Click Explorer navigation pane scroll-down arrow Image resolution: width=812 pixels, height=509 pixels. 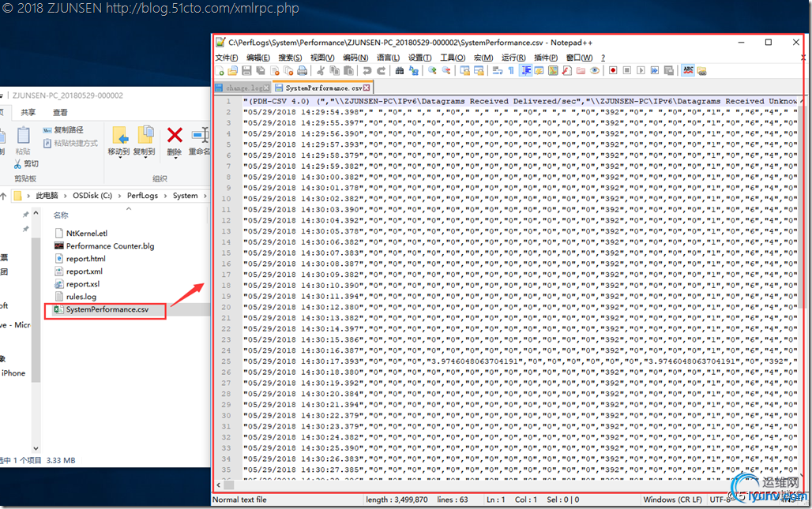(x=36, y=448)
